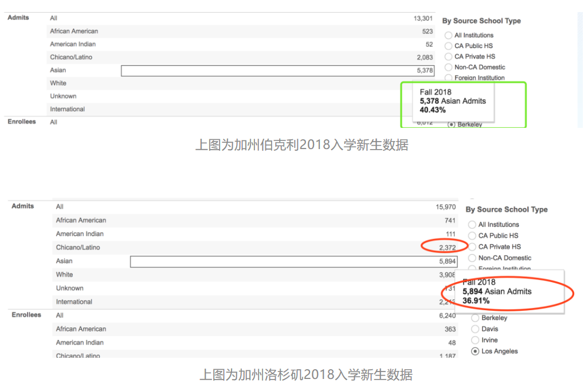Click the All admits value 15,970
This screenshot has height=387, width=588.
click(x=446, y=207)
